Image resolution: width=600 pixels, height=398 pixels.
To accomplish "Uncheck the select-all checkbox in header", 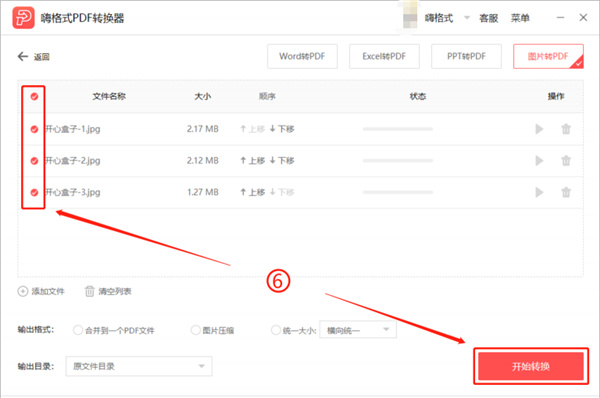I will (34, 96).
